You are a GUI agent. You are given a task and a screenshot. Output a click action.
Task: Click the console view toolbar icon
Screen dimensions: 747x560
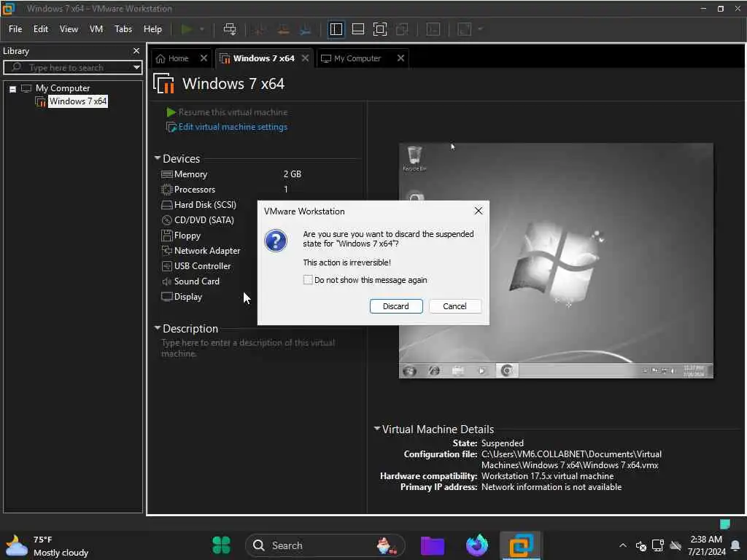(433, 29)
